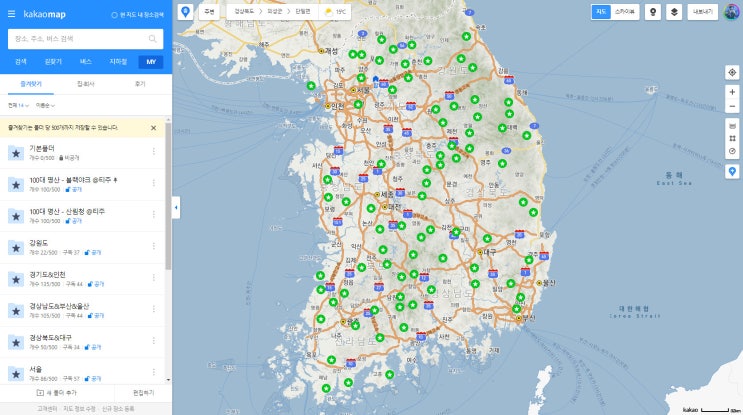Image resolution: width=743 pixels, height=415 pixels.
Task: Open the 지도 정보 수정 link
Action: (x=79, y=408)
